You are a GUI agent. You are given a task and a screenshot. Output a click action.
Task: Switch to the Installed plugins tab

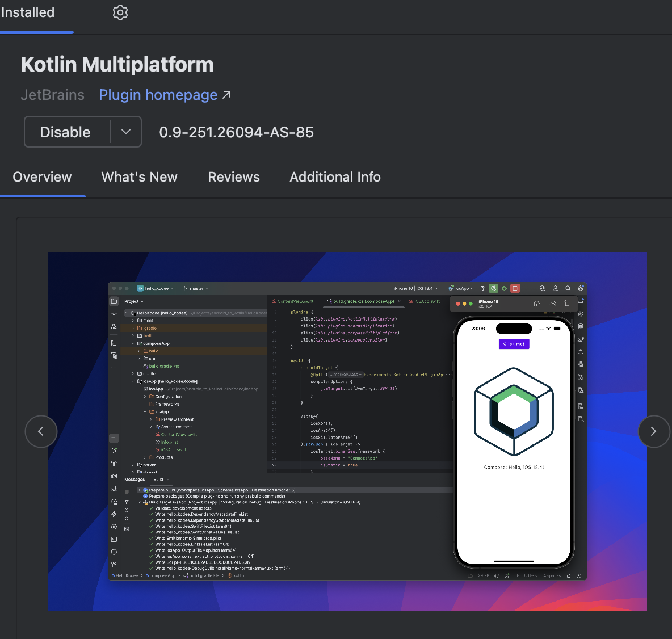tap(28, 13)
